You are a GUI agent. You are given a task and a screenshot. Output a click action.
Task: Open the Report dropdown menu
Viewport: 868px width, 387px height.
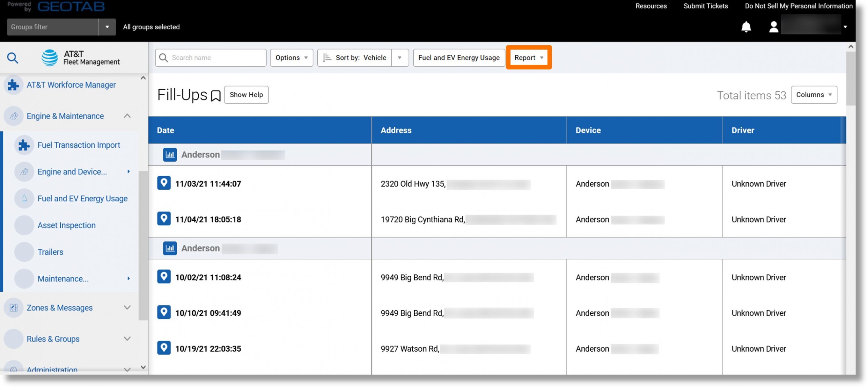[x=529, y=57]
